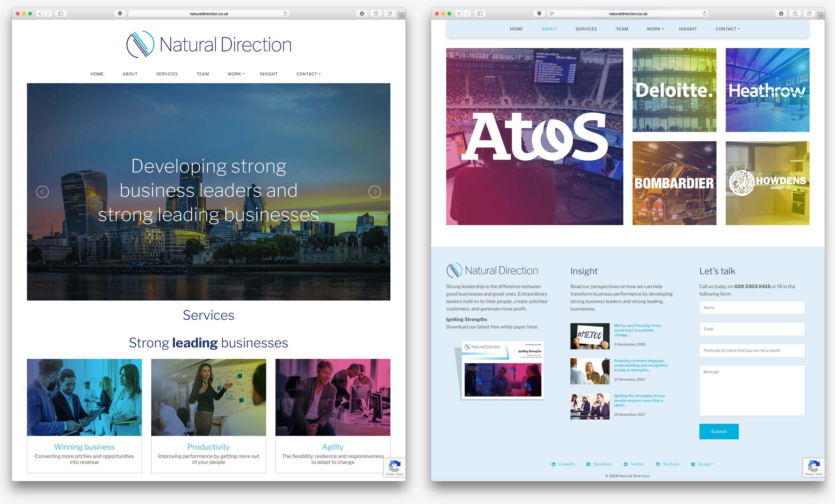Focus the Email input field
This screenshot has height=504, width=835.
point(752,329)
